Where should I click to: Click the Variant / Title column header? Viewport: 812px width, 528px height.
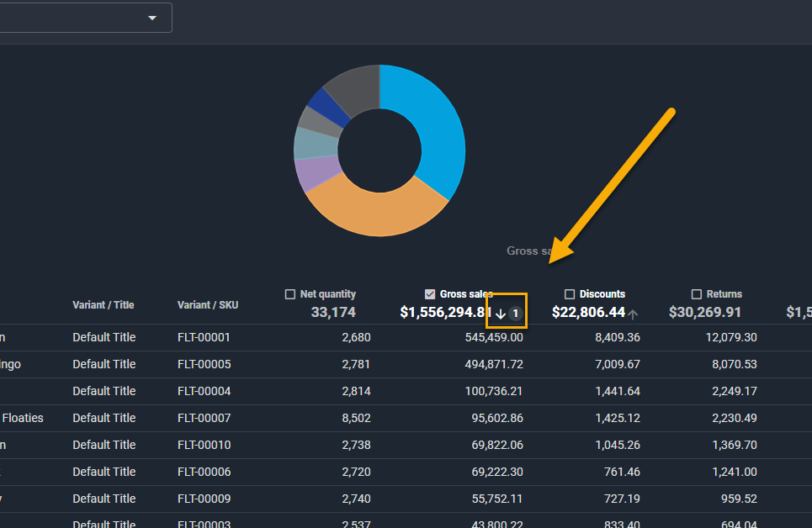coord(103,305)
